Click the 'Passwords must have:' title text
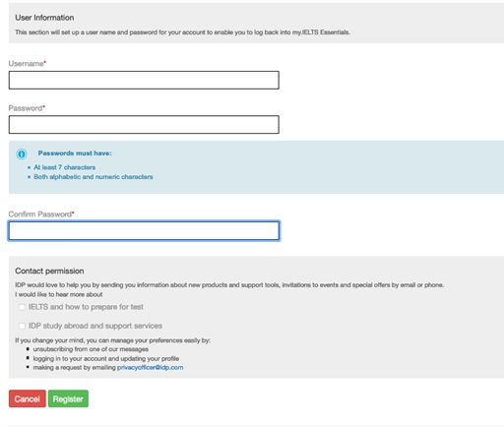This screenshot has width=504, height=427. (x=75, y=153)
